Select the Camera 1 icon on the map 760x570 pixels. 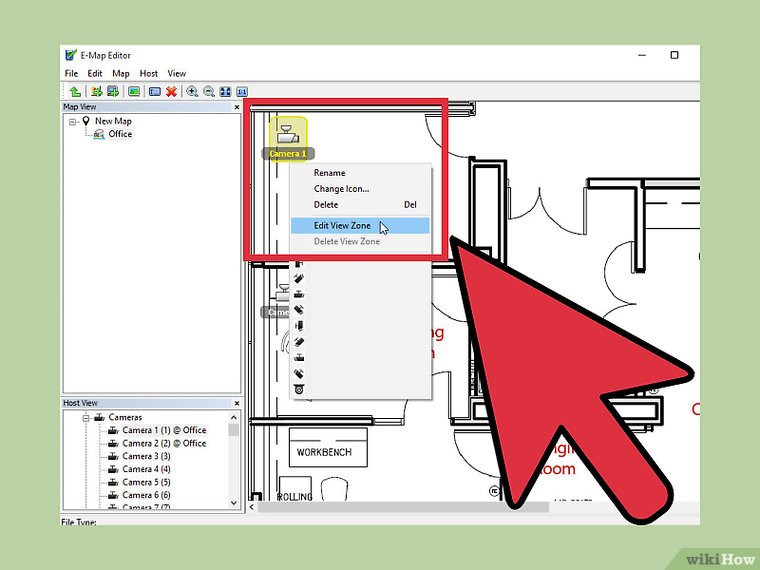pos(287,133)
